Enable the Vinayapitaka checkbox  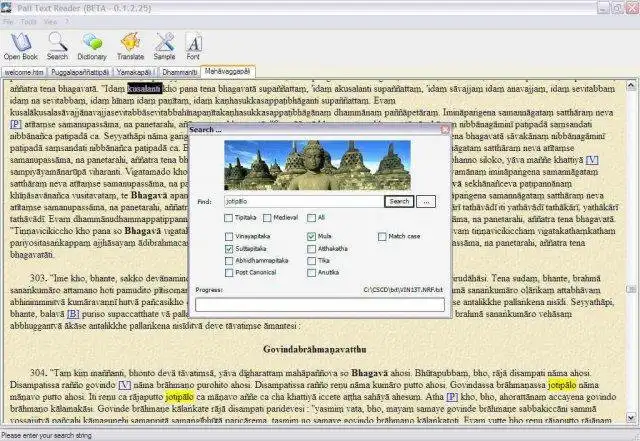pos(229,236)
